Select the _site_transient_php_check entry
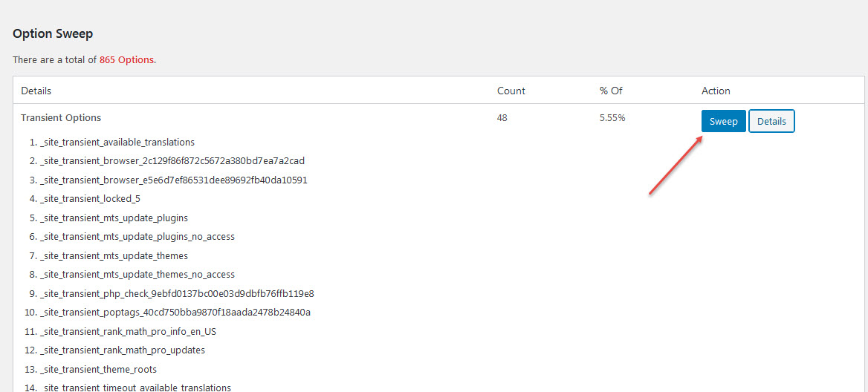868x392 pixels. tap(177, 293)
